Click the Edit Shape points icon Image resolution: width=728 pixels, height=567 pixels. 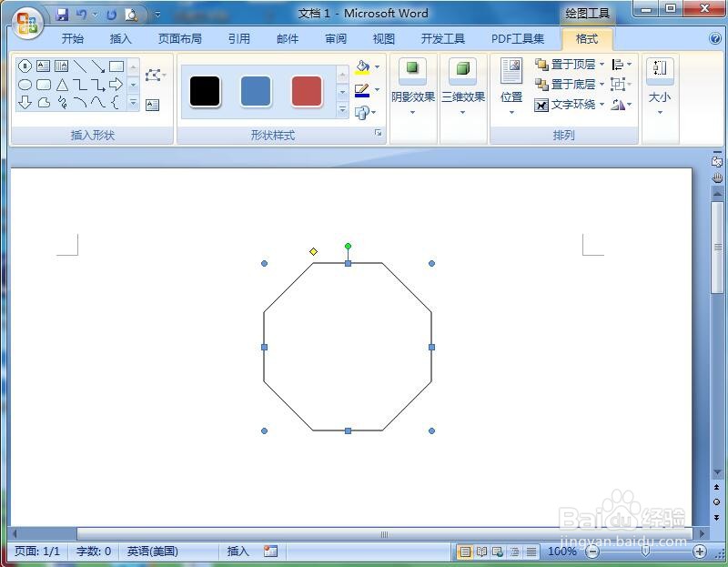(x=153, y=75)
